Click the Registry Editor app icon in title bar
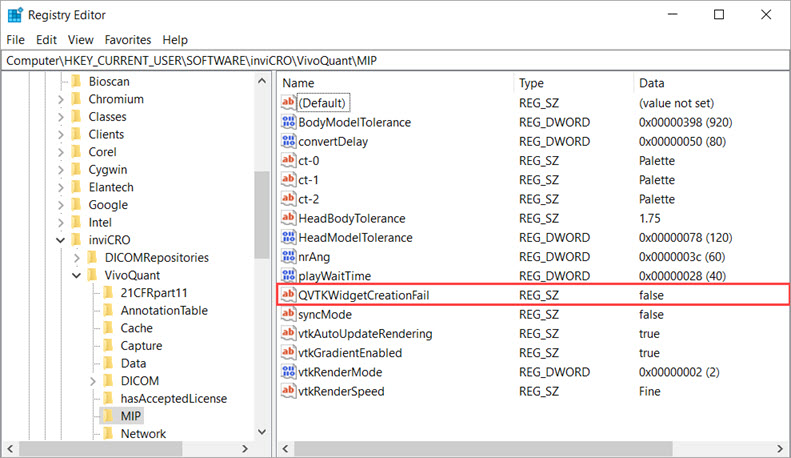Screen dimensions: 791x458 click(15, 15)
